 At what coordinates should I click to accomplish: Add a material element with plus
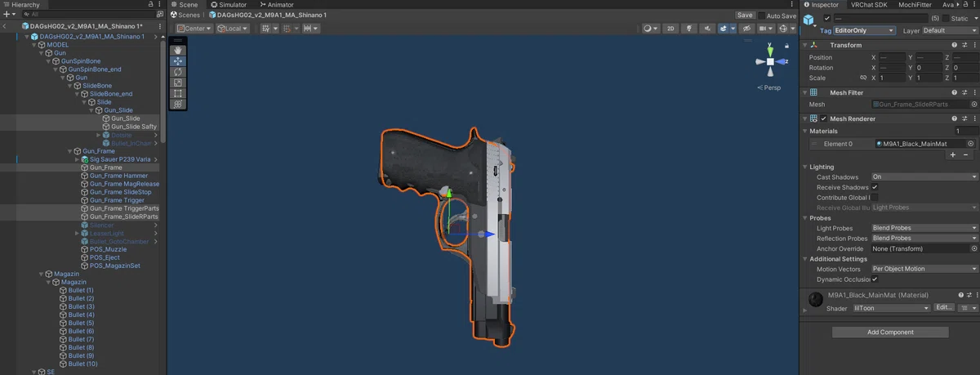tap(953, 154)
